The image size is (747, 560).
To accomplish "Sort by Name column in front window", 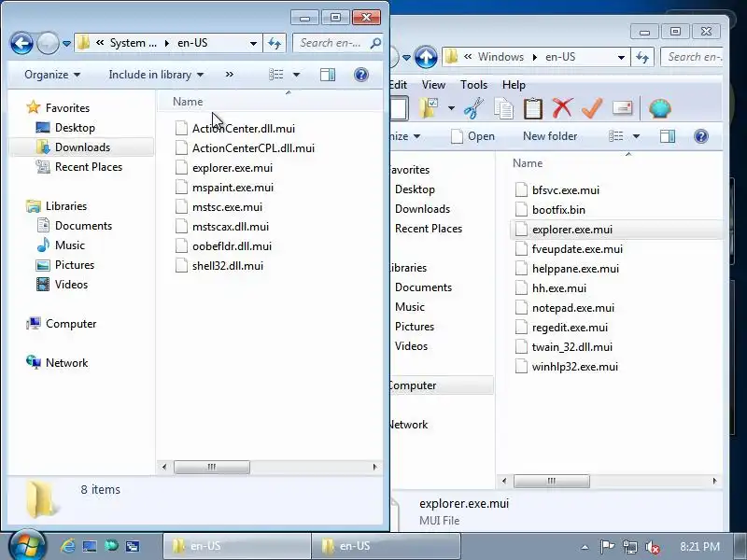I will [x=188, y=102].
